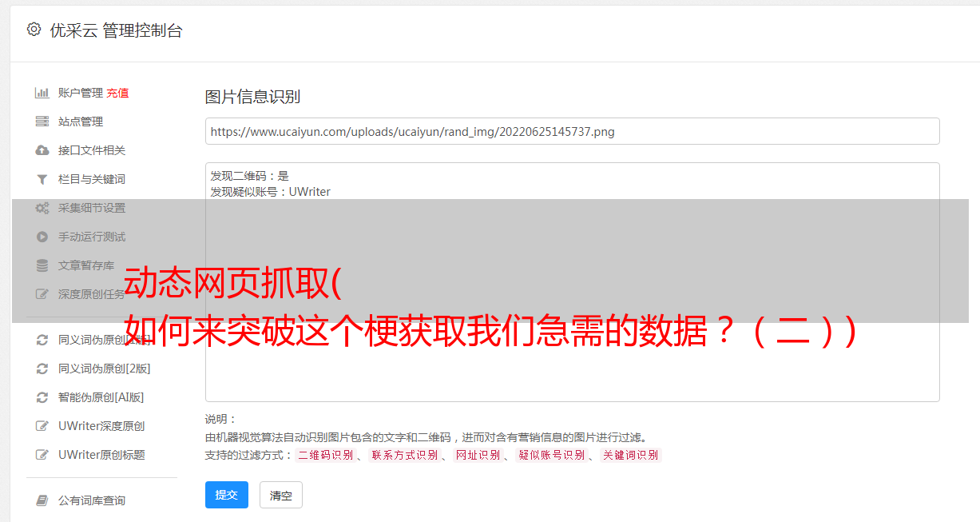Viewport: 980px width, 522px height.
Task: Open UWriter原创标题 menu item
Action: [101, 455]
